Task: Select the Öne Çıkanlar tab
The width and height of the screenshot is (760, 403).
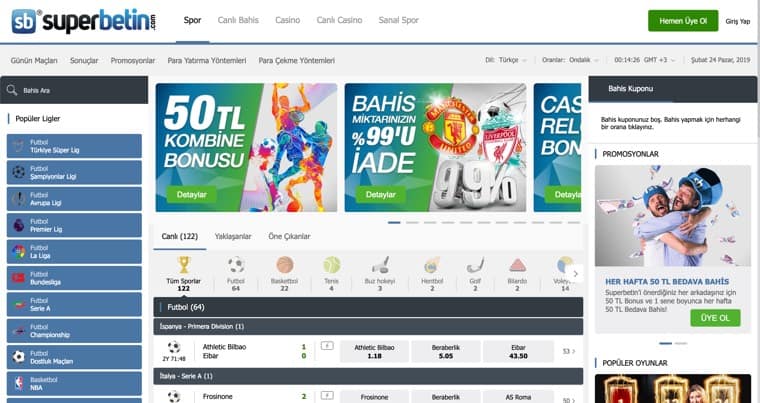Action: (x=289, y=237)
